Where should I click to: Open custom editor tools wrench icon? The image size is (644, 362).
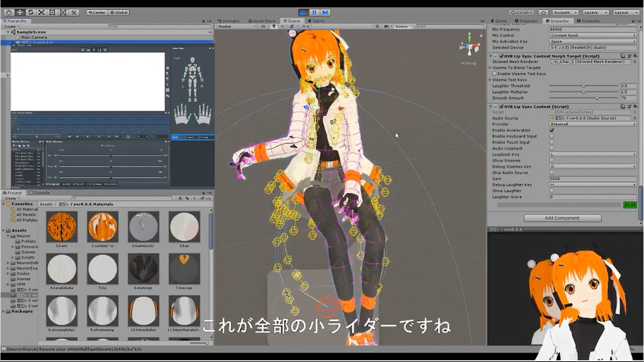[x=74, y=12]
